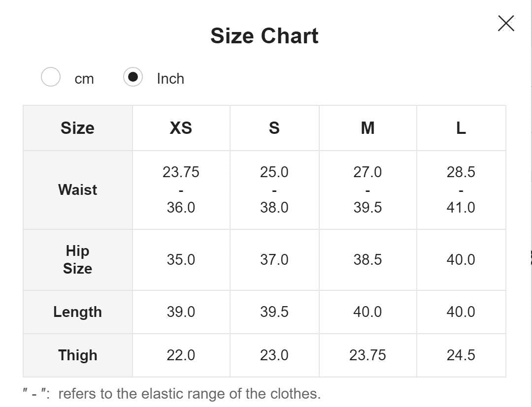Click the XS waist range cell
This screenshot has width=532, height=407.
click(181, 189)
